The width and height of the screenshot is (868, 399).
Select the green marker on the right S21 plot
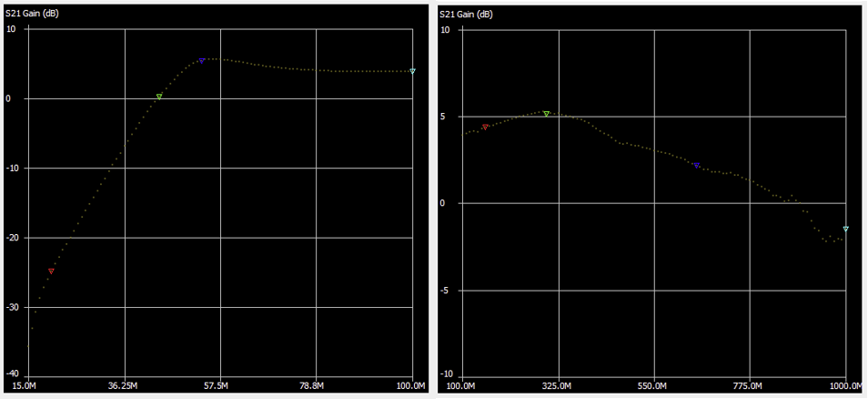point(546,114)
